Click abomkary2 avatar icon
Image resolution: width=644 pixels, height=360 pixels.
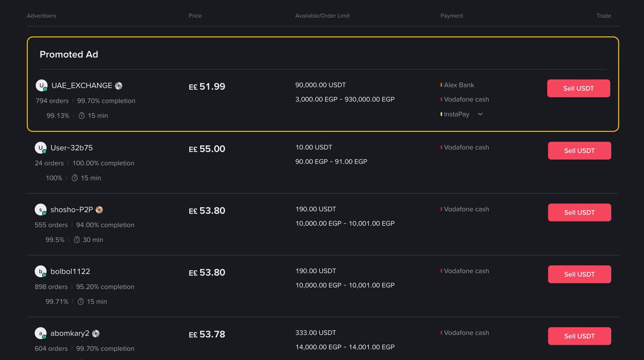(41, 334)
